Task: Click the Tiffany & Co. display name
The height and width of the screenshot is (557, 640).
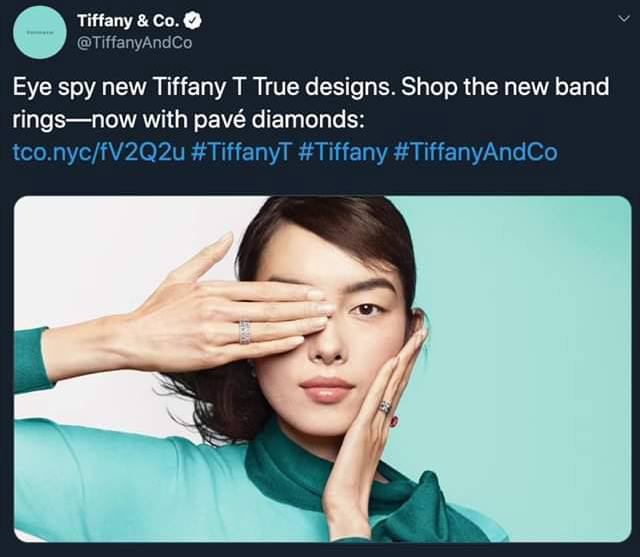Action: (128, 21)
